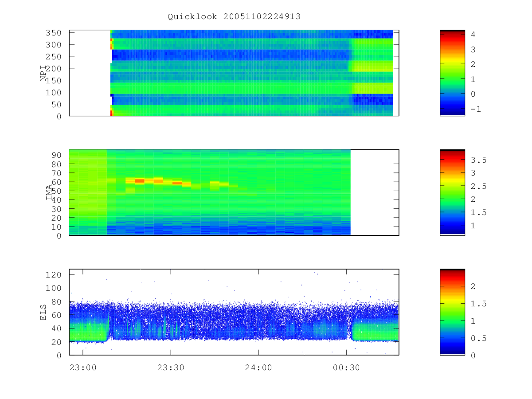Click the NPI axis label
Screen dimensions: 532x399
43,73
